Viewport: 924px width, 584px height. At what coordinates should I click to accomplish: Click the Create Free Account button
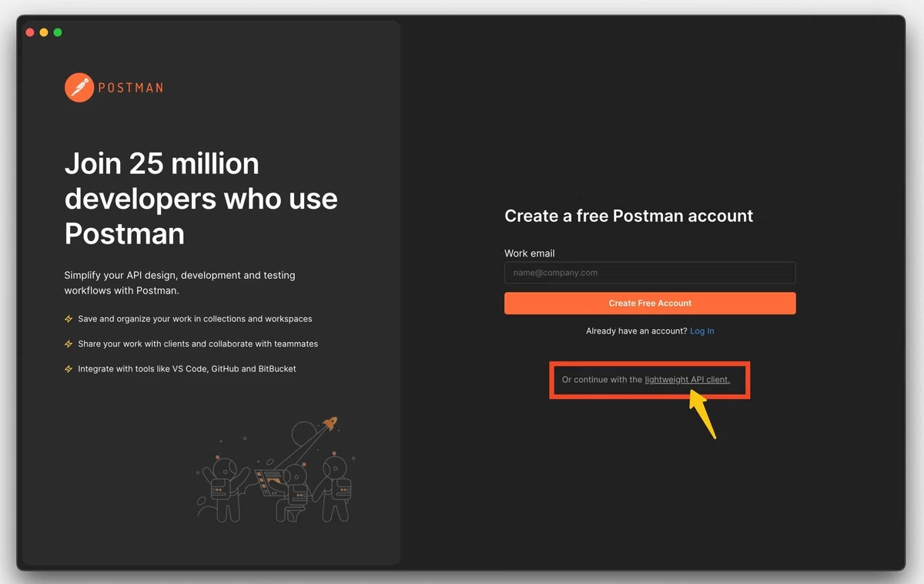(650, 304)
